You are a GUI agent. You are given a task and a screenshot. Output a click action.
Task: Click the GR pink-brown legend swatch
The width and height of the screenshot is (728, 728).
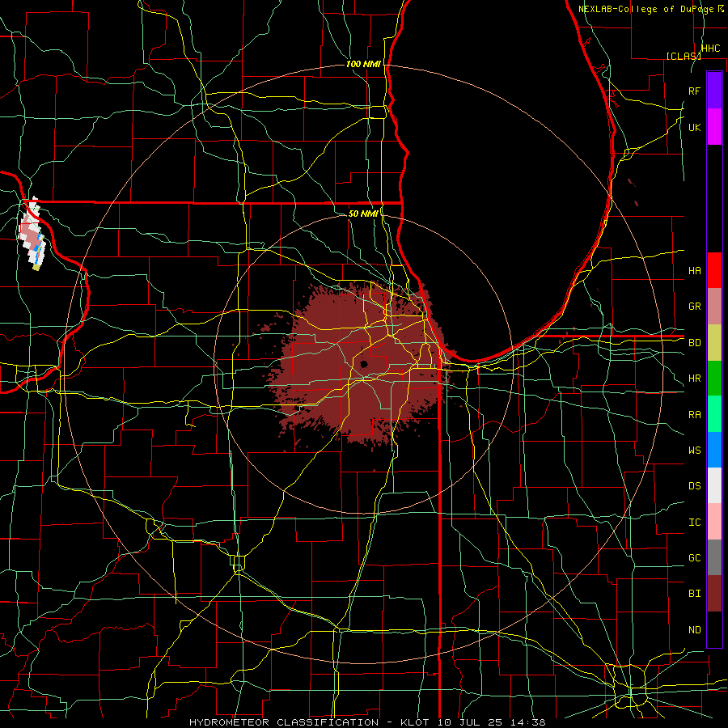point(714,307)
